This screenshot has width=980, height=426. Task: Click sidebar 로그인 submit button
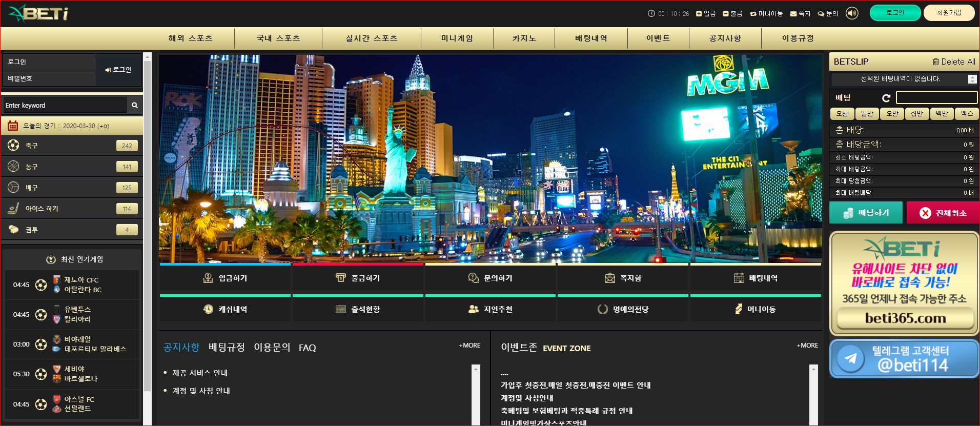118,70
